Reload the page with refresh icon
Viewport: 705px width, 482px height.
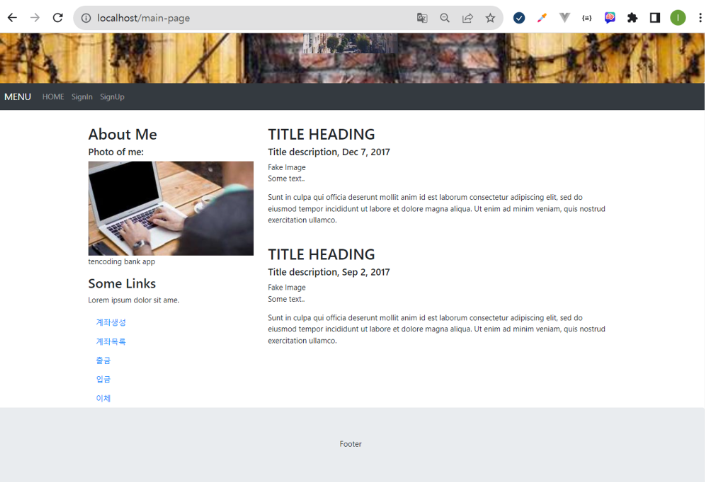coord(58,18)
